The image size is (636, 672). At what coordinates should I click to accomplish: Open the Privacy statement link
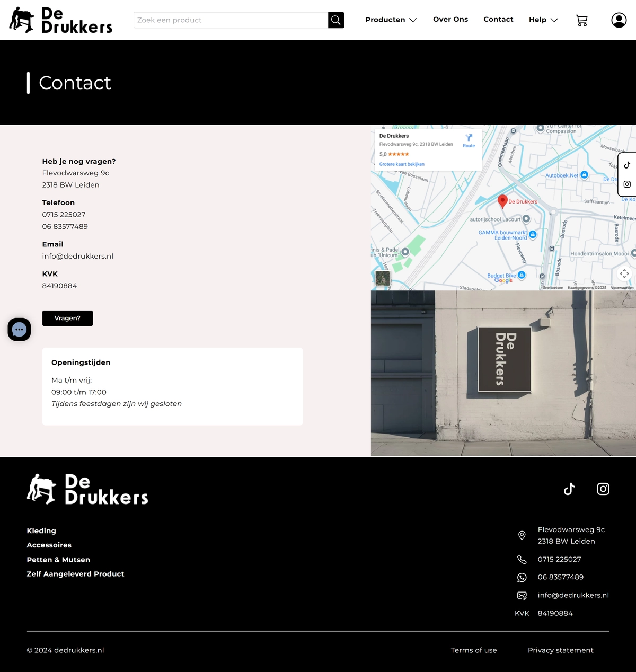pyautogui.click(x=560, y=650)
